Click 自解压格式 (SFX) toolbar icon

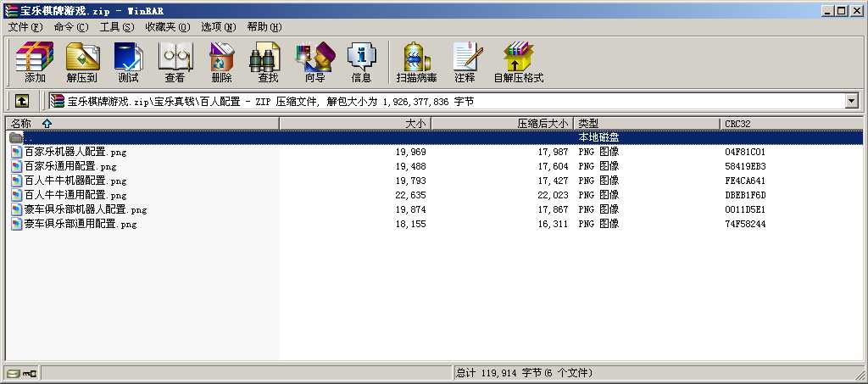(x=519, y=62)
